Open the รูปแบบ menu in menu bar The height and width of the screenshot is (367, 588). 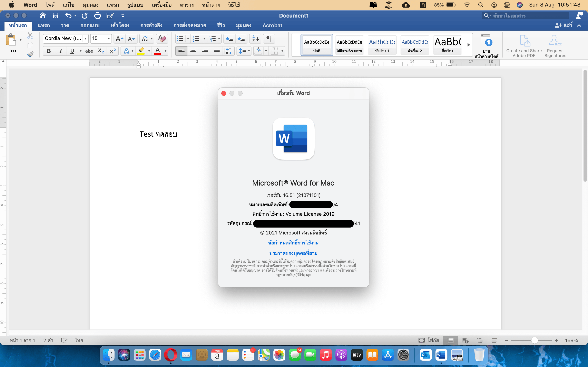coord(135,5)
